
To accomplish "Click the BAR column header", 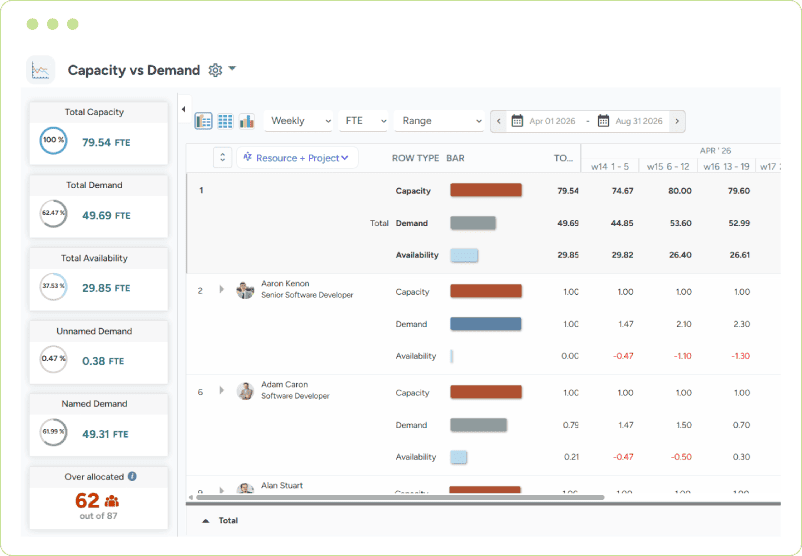I will [455, 158].
